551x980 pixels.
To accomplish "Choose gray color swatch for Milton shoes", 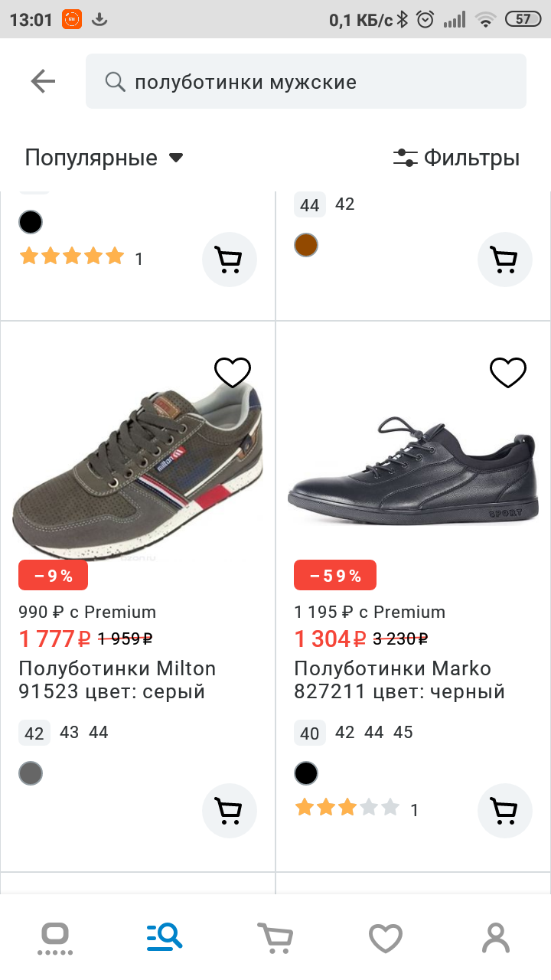I will click(x=31, y=773).
